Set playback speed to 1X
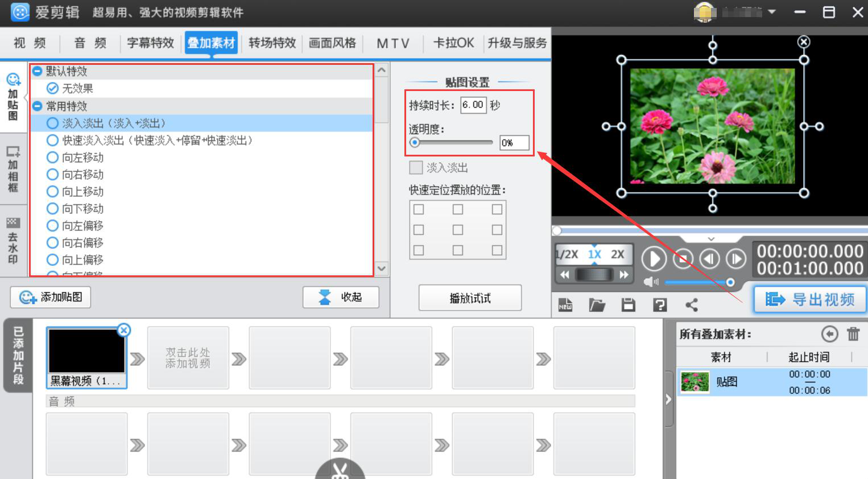The height and width of the screenshot is (479, 868). (594, 254)
